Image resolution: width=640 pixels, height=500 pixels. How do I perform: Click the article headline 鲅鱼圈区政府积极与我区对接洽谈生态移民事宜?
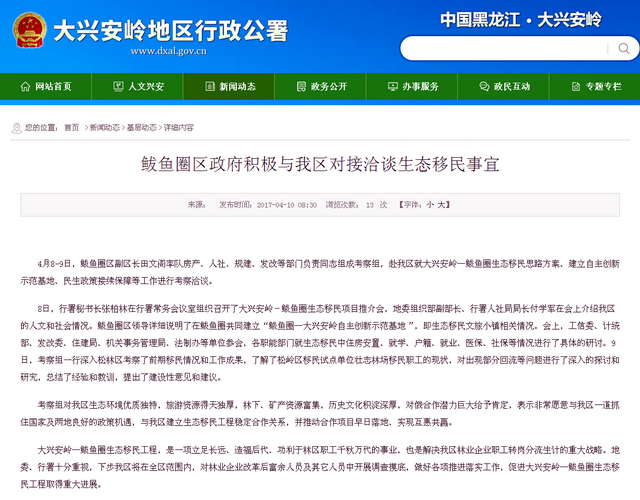320,164
